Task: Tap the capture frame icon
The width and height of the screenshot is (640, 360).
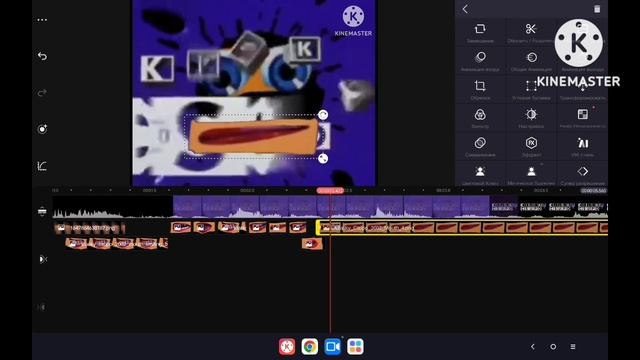Action: 42,129
